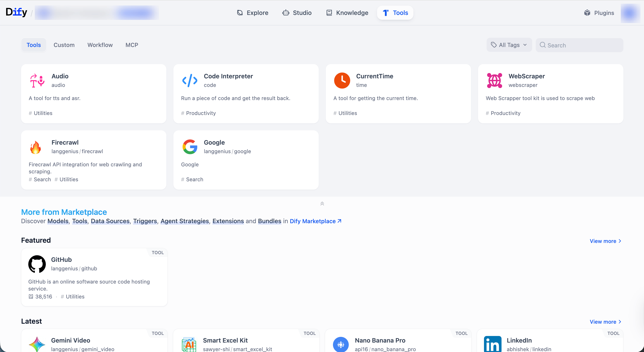
Task: Select the Tools sub-tab
Action: [x=34, y=45]
